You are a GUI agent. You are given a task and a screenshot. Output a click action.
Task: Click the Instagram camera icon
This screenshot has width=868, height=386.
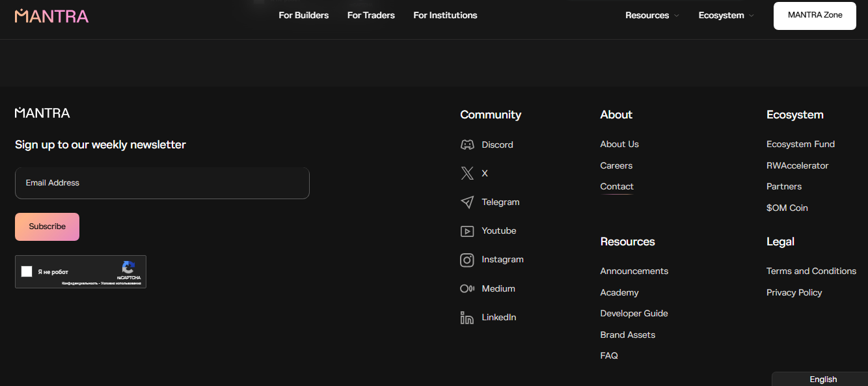467,260
